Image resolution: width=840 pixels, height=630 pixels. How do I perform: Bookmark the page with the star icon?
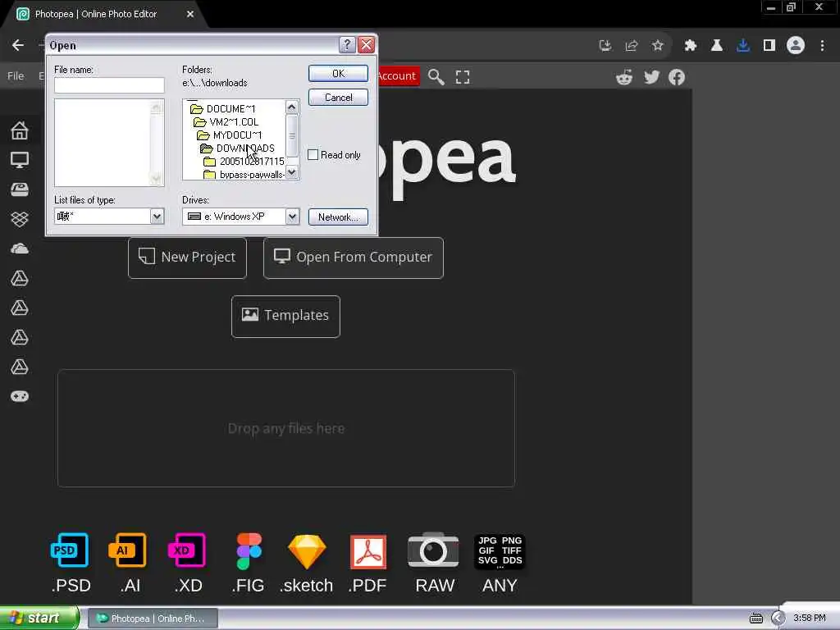658,46
